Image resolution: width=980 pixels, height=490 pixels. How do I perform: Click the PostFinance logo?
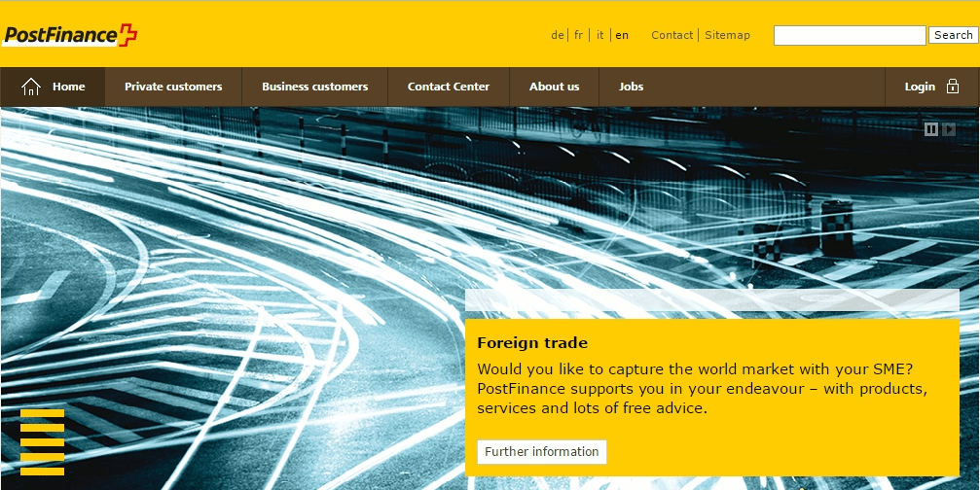point(69,35)
